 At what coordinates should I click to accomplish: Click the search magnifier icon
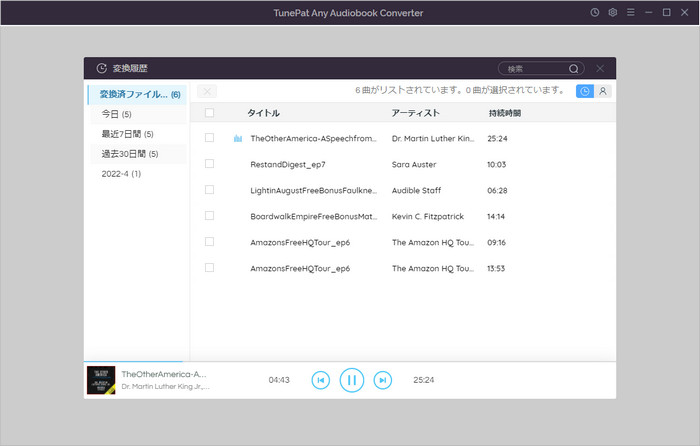574,69
